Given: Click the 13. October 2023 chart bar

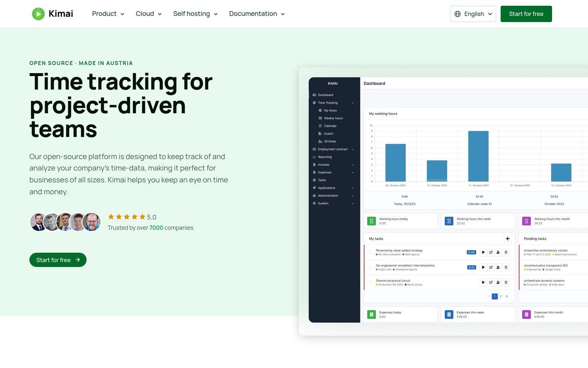Looking at the screenshot, I should pos(561,173).
